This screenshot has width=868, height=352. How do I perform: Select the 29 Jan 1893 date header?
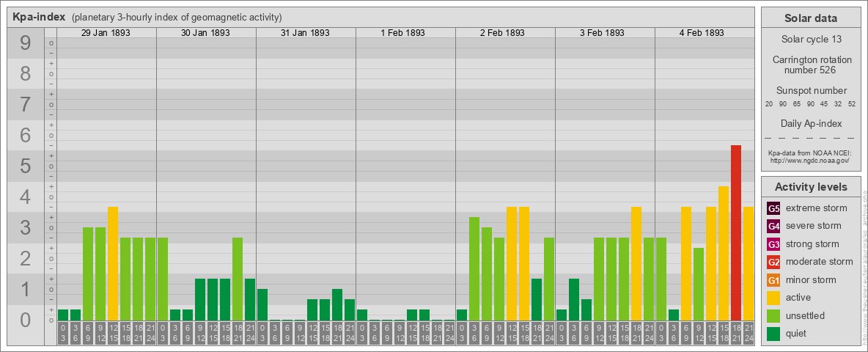point(106,33)
